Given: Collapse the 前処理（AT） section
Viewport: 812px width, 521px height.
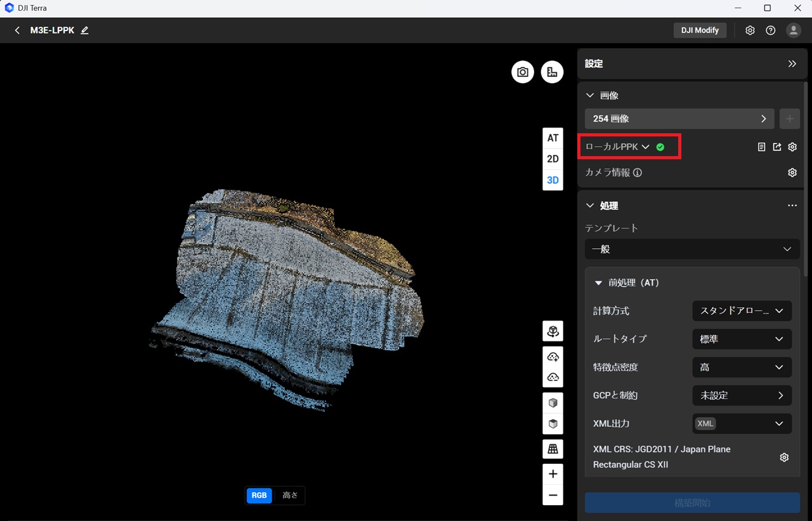Looking at the screenshot, I should pyautogui.click(x=598, y=283).
